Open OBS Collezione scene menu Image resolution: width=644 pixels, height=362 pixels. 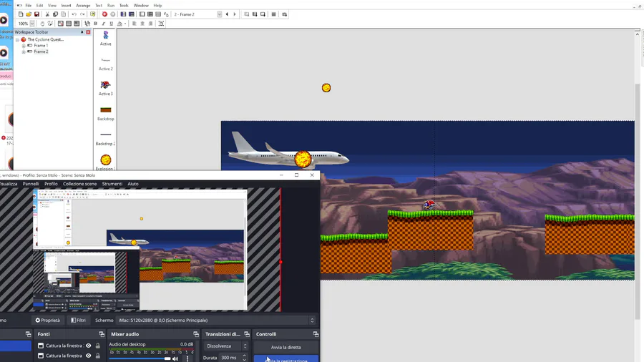pyautogui.click(x=79, y=184)
